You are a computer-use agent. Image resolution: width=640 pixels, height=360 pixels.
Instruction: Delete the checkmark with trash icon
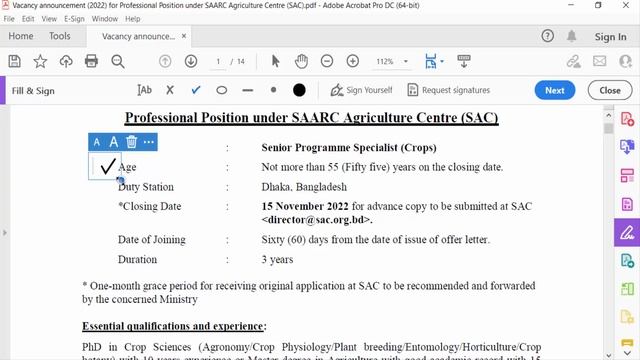(x=131, y=142)
